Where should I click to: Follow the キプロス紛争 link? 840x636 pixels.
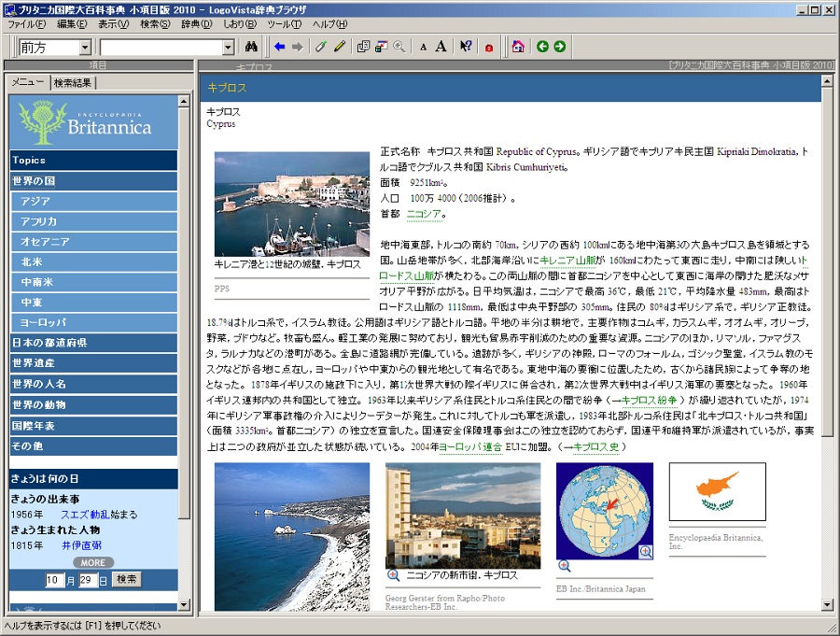tap(649, 400)
